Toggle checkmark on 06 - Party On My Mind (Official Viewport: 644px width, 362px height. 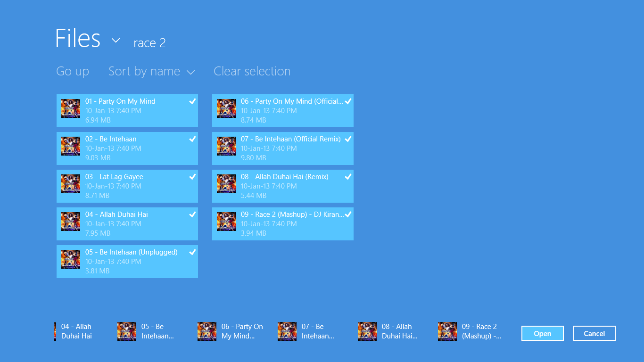pyautogui.click(x=348, y=101)
